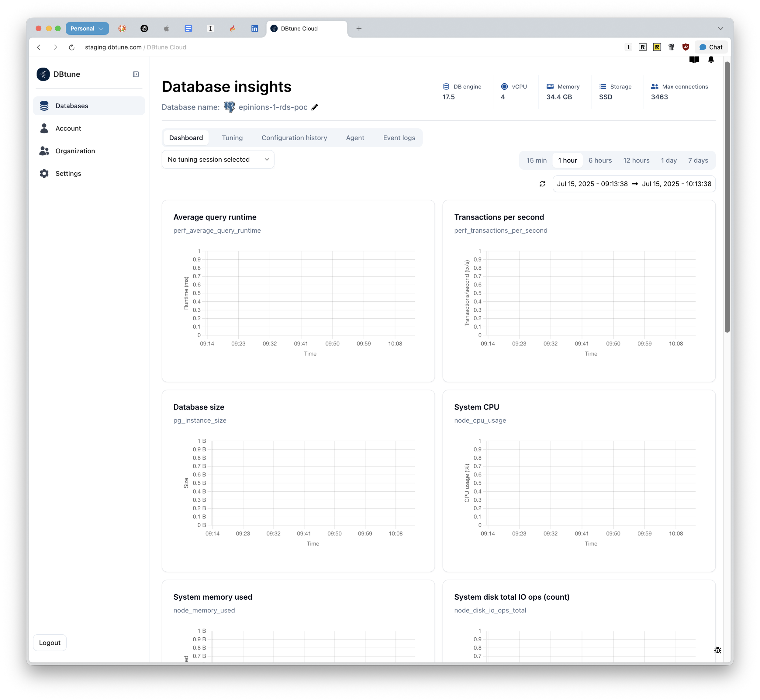The image size is (760, 700).
Task: Click the Logout button
Action: (50, 643)
